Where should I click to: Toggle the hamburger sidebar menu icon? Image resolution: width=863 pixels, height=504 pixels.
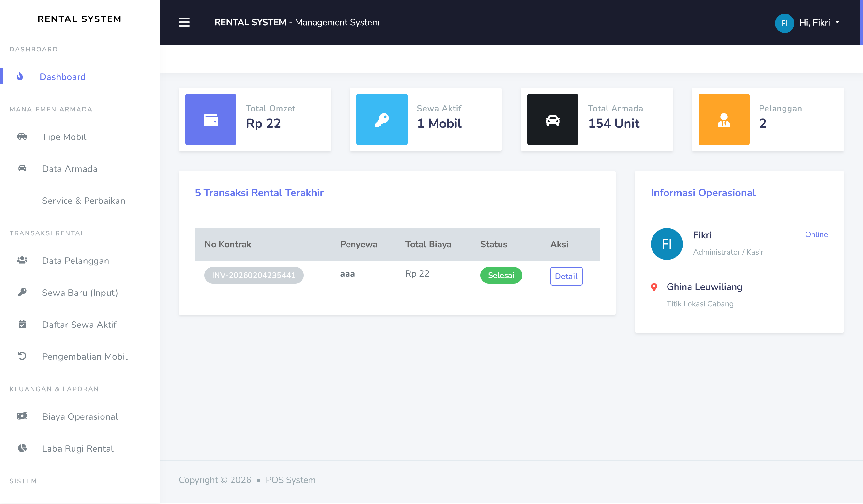pos(184,22)
